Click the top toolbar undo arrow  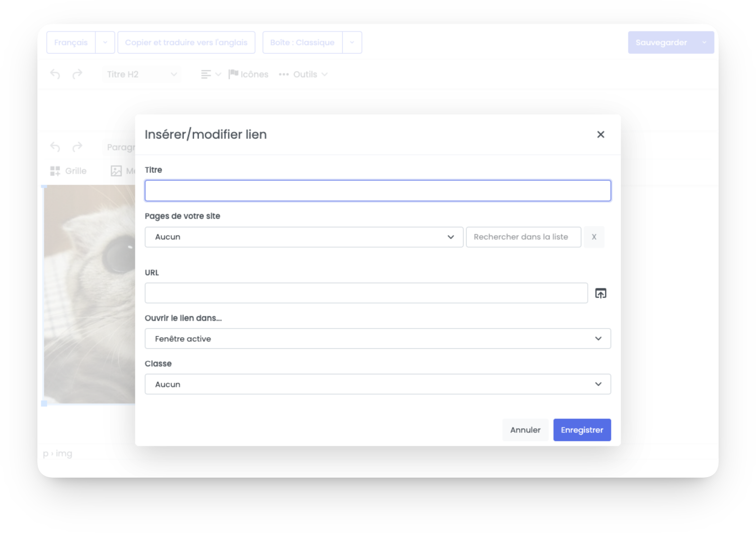[x=55, y=74]
